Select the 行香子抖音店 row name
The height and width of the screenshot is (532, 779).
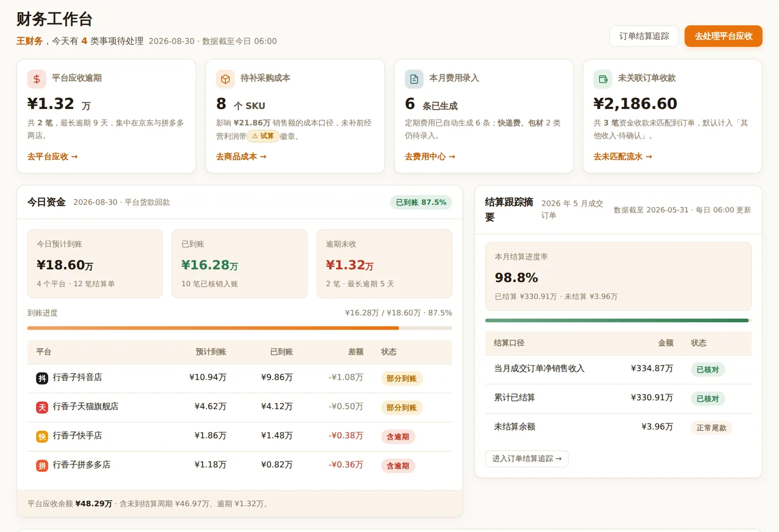pyautogui.click(x=77, y=377)
